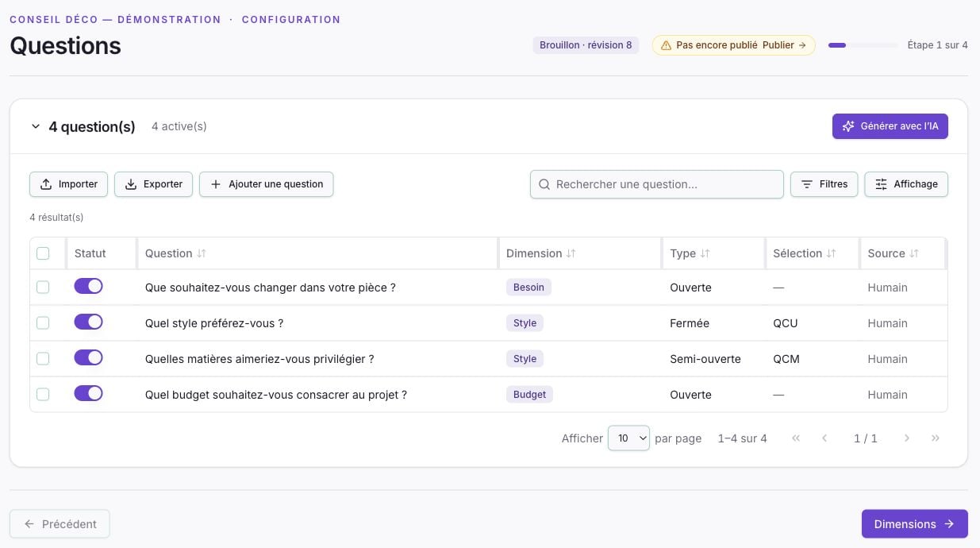Check the box for 'Que souhaitez-vous changer' row
This screenshot has width=980, height=548.
tap(43, 288)
